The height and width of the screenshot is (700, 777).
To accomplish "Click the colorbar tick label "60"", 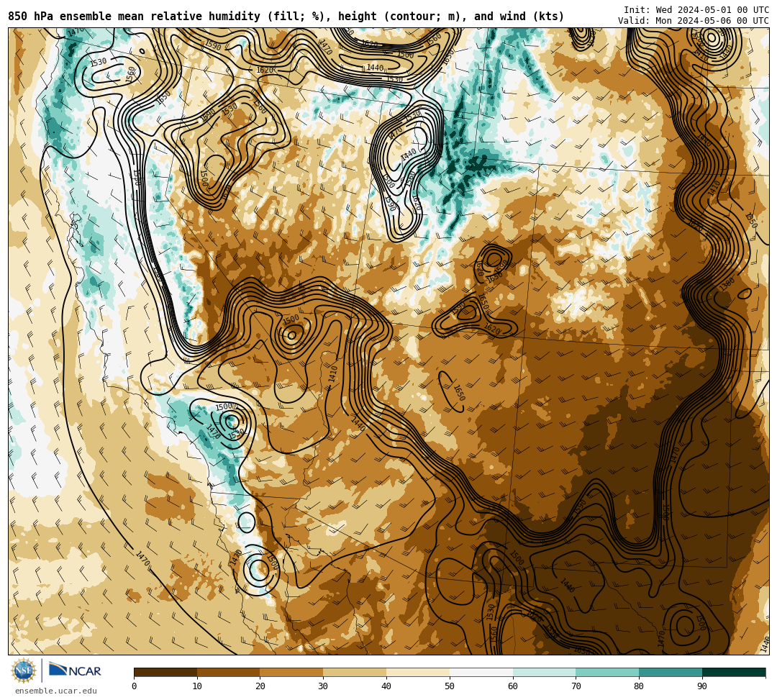I will click(x=513, y=686).
